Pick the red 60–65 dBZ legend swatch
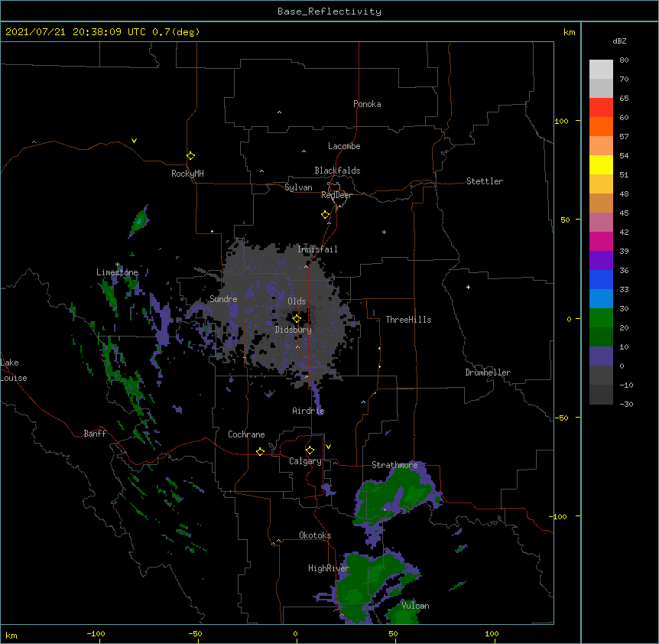The image size is (659, 644). coord(601,107)
